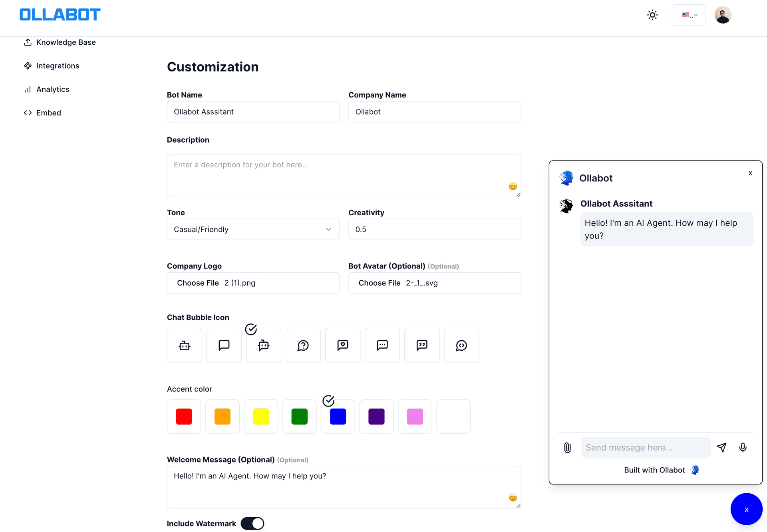Open Integrations in sidebar

click(x=52, y=66)
